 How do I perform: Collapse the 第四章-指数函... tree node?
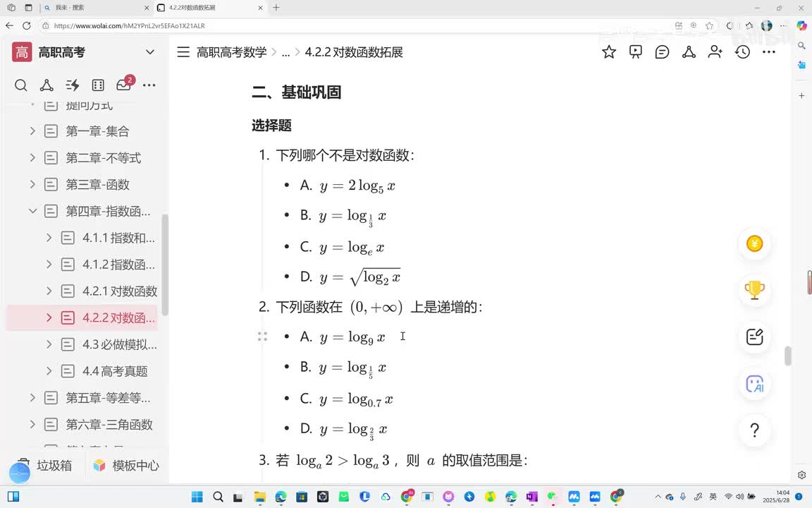[x=32, y=211]
